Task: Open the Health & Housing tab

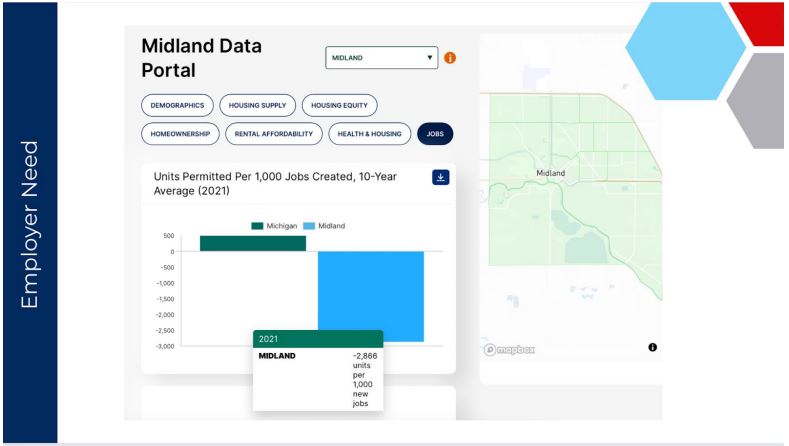Action: (x=369, y=133)
